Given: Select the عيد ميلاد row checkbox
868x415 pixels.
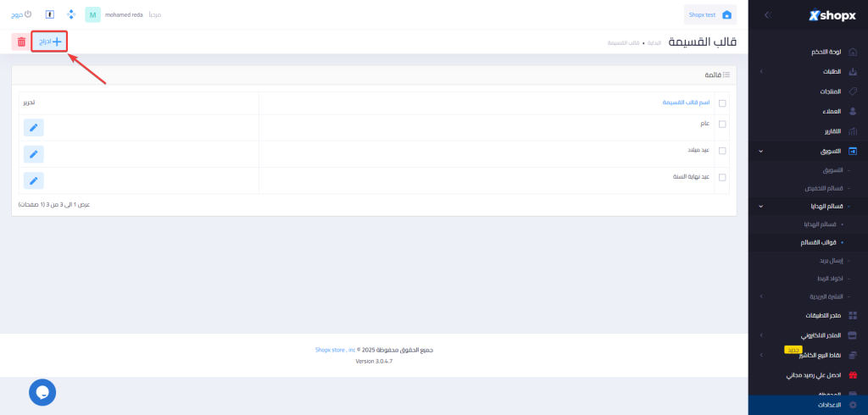Looking at the screenshot, I should click(x=722, y=151).
